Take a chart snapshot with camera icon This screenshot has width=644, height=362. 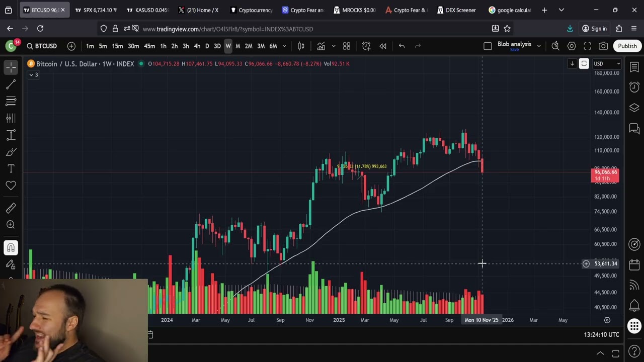(603, 46)
